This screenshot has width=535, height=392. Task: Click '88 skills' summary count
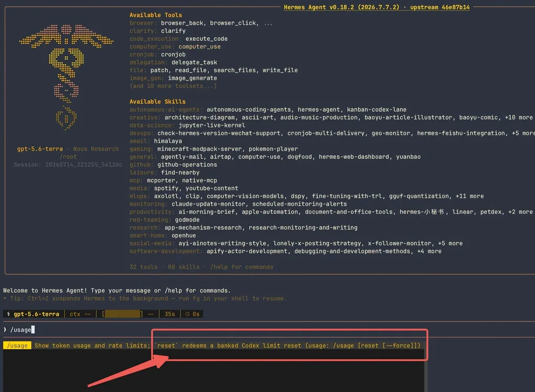click(x=184, y=267)
